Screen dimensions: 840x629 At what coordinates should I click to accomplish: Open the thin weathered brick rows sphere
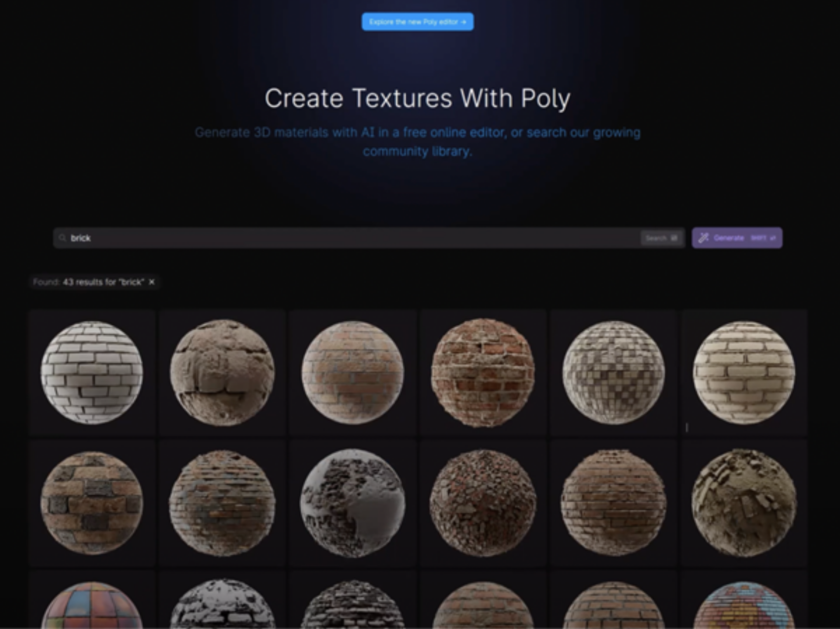222,503
